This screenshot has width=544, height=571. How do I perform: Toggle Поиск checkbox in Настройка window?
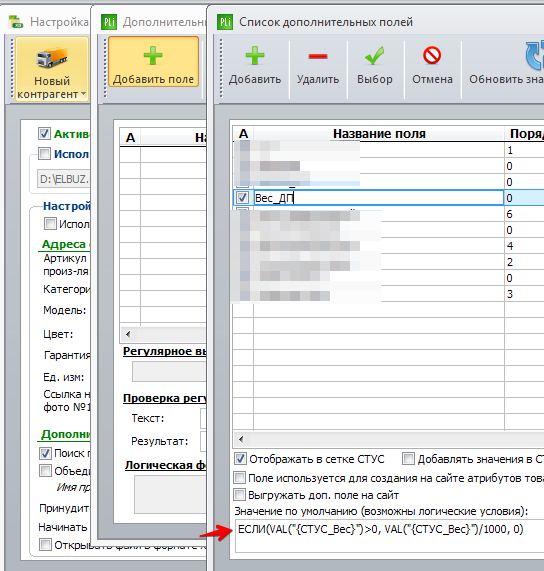point(45,453)
